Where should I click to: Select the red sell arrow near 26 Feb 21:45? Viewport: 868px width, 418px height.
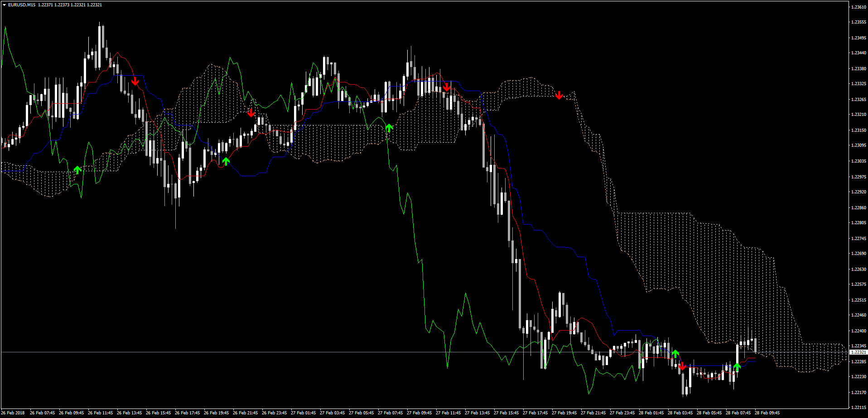[251, 112]
